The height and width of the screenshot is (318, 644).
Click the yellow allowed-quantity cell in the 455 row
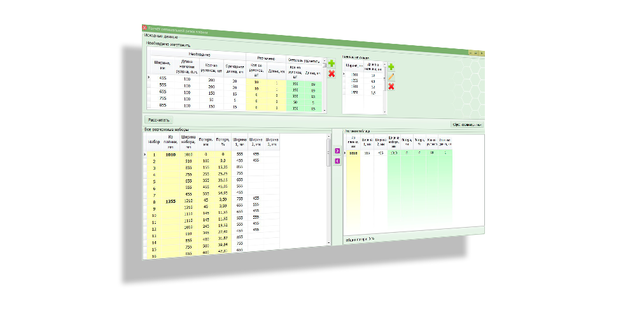pyautogui.click(x=256, y=83)
